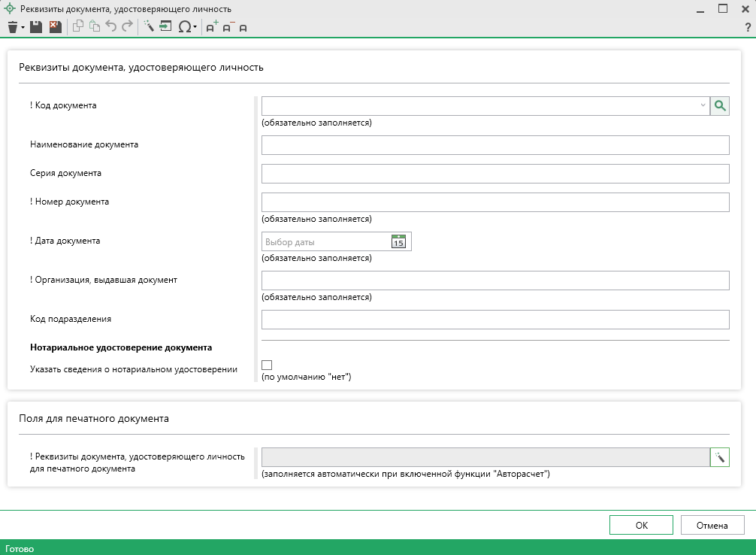Image resolution: width=756 pixels, height=555 pixels.
Task: Click the search magnifier beside 'Код документа'
Action: (720, 106)
